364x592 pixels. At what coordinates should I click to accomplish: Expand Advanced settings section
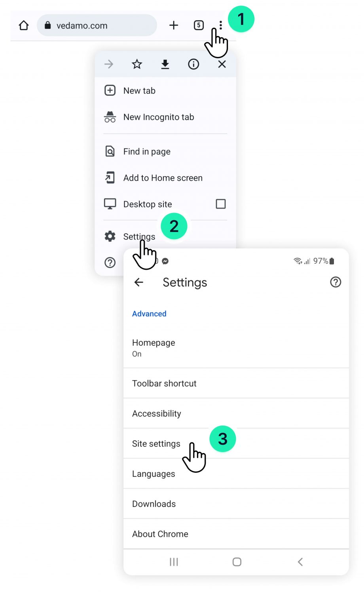pos(149,314)
